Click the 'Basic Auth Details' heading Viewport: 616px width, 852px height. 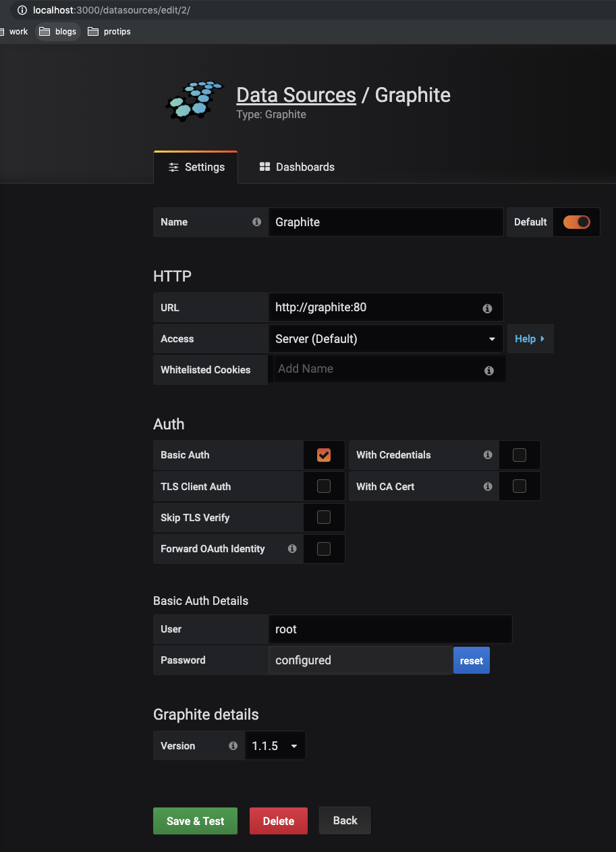pos(201,601)
